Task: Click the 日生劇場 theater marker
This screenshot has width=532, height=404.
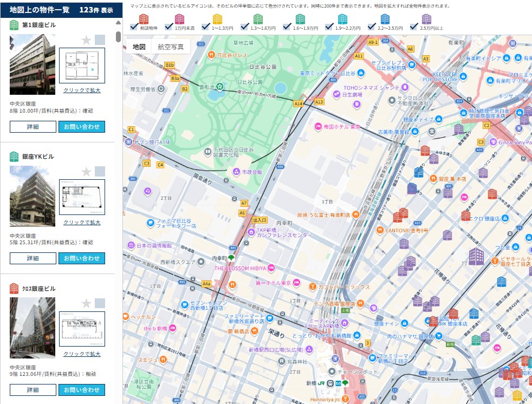Action: click(x=336, y=94)
